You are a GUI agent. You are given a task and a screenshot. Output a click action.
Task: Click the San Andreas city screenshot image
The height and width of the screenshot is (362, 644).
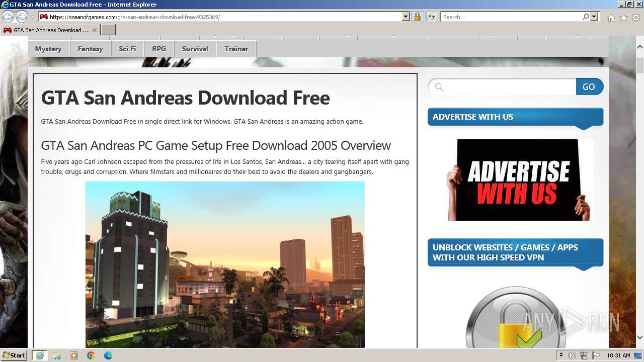[x=225, y=264]
